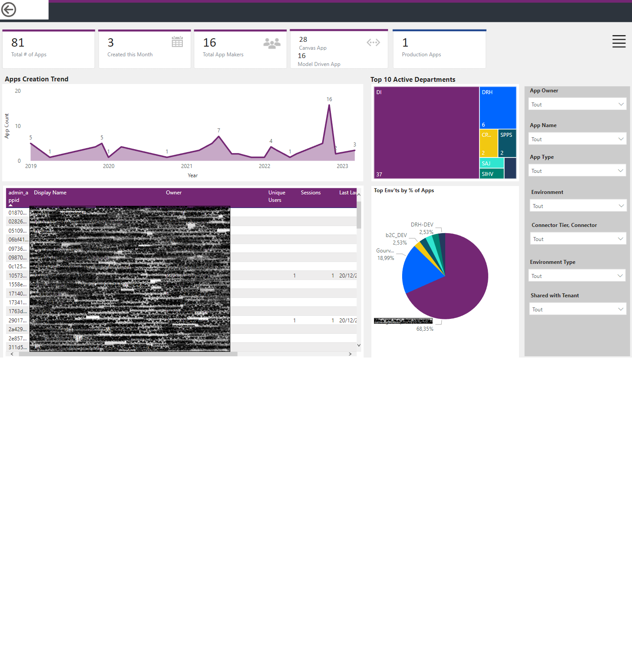Image resolution: width=632 pixels, height=672 pixels.
Task: Click the 2023 axis label on trend chart
Action: [x=342, y=166]
